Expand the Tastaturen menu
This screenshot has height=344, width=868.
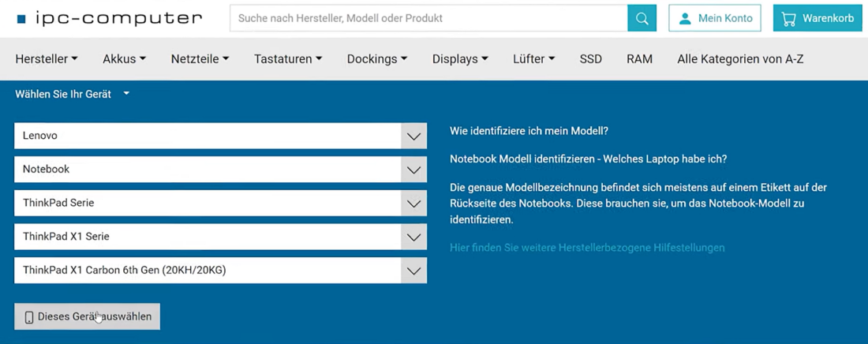(288, 58)
